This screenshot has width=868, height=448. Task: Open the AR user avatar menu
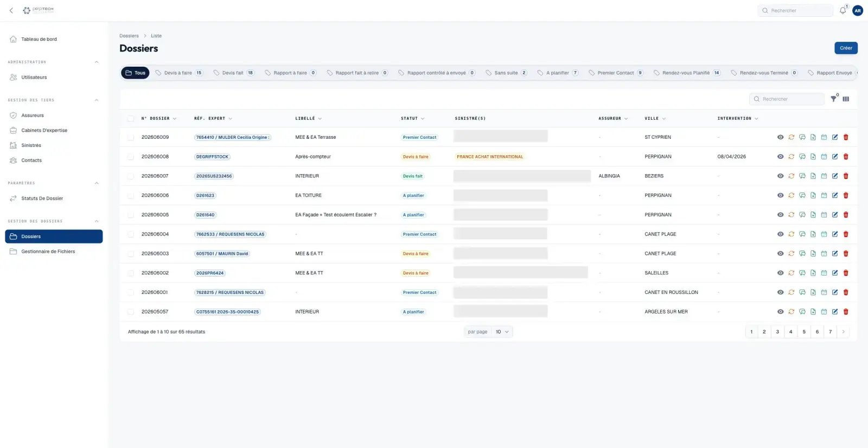click(858, 10)
